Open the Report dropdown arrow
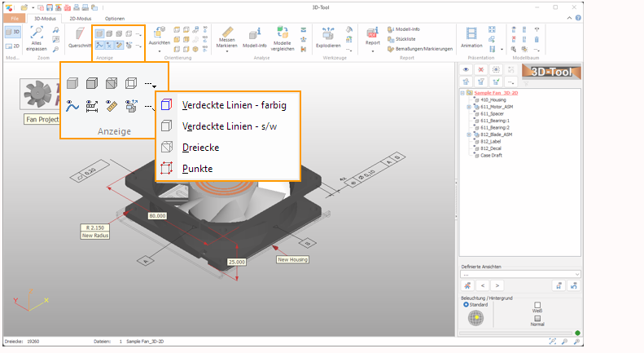644x353 pixels. pos(373,51)
